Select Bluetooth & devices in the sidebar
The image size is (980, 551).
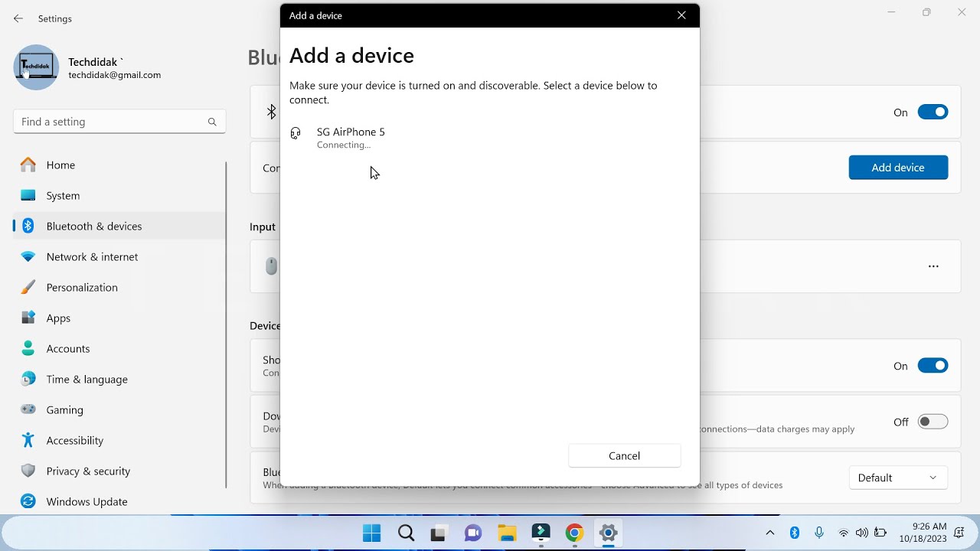tap(119, 227)
